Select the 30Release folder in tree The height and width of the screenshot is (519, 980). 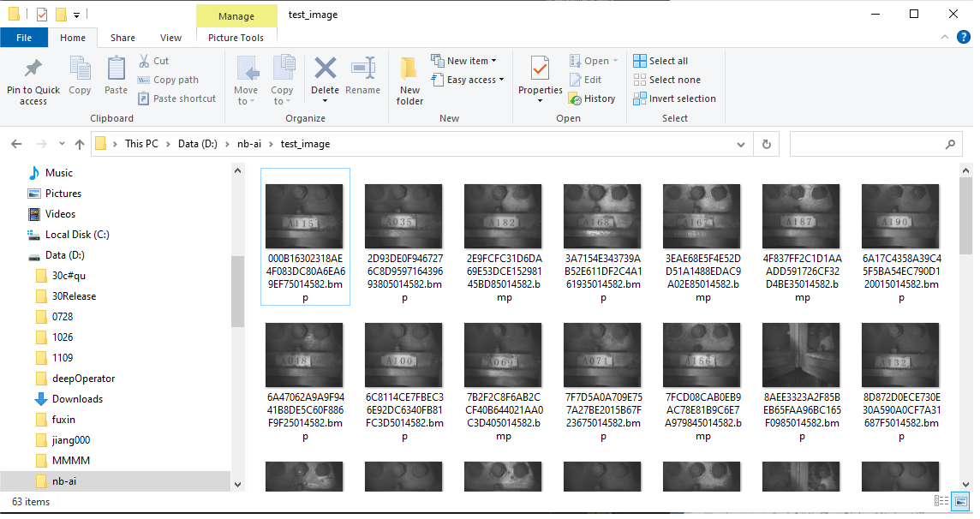74,296
